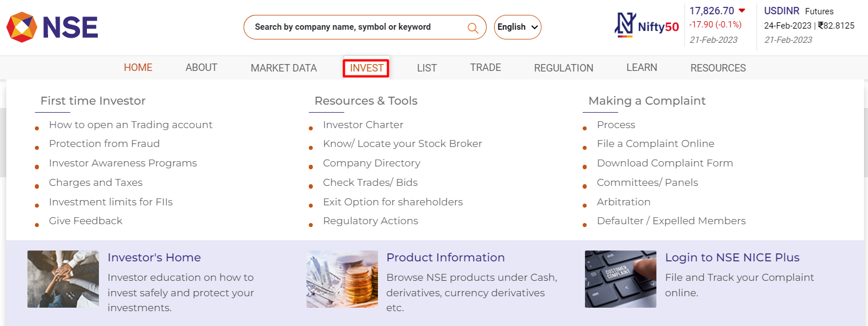Click the Nifty50 logo icon
The image size is (868, 326).
tap(647, 26)
